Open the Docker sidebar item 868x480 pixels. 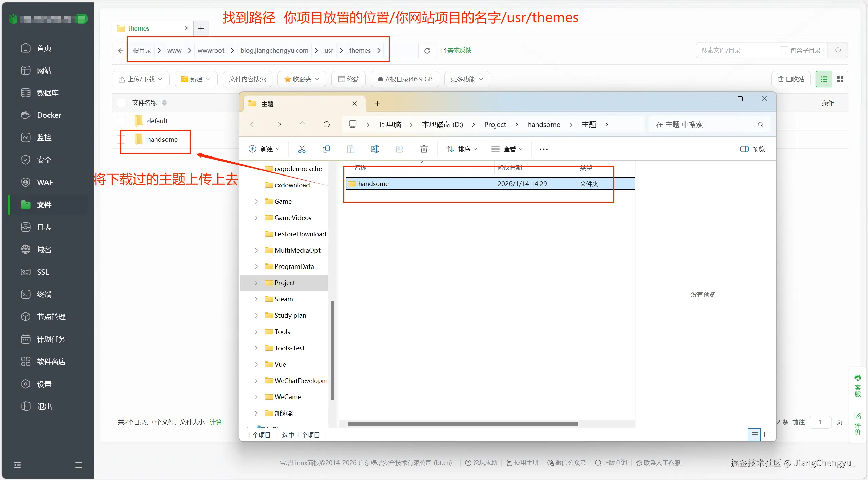tap(49, 115)
